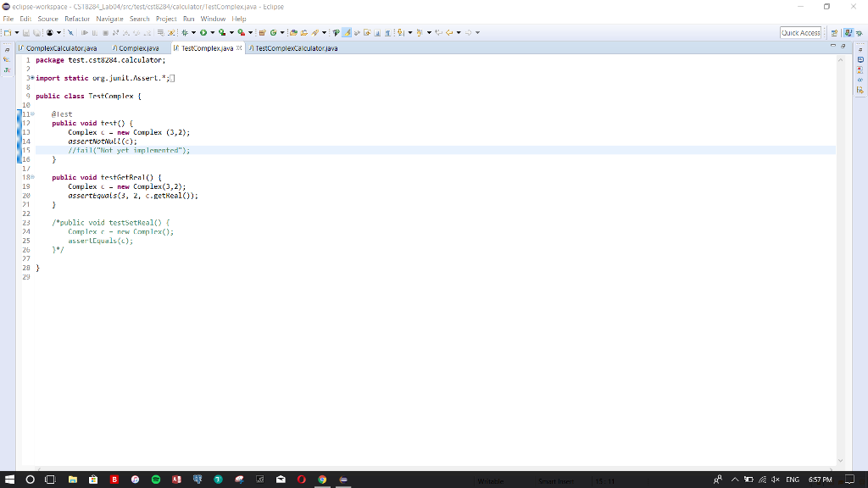Click the Open Perspective icon
This screenshot has height=488, width=868.
tap(834, 33)
